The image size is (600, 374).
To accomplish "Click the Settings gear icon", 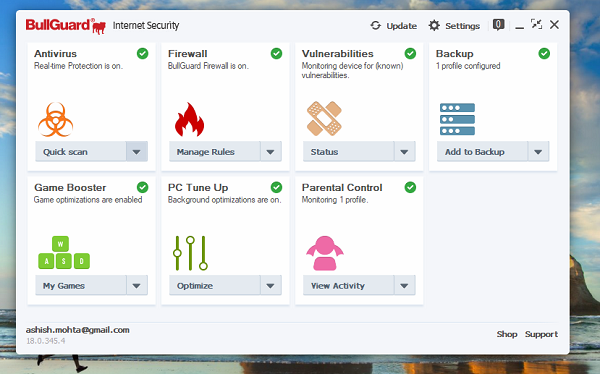I will point(434,26).
